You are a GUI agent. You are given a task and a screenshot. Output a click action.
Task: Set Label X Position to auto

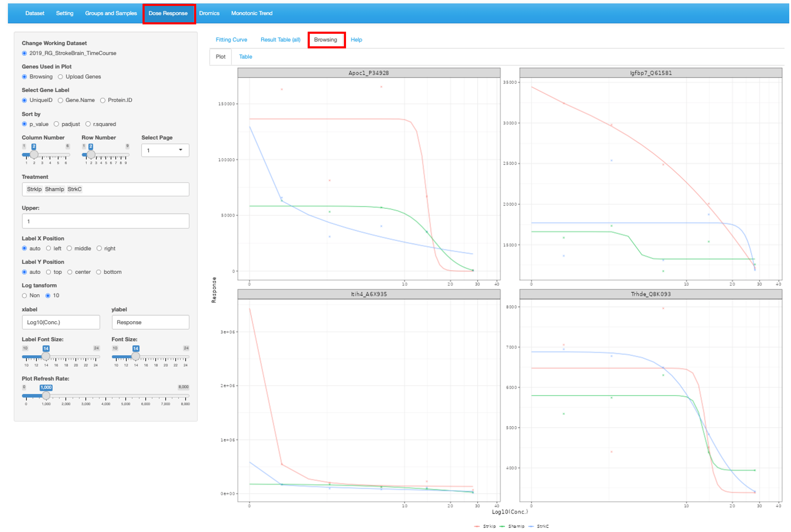coord(24,248)
